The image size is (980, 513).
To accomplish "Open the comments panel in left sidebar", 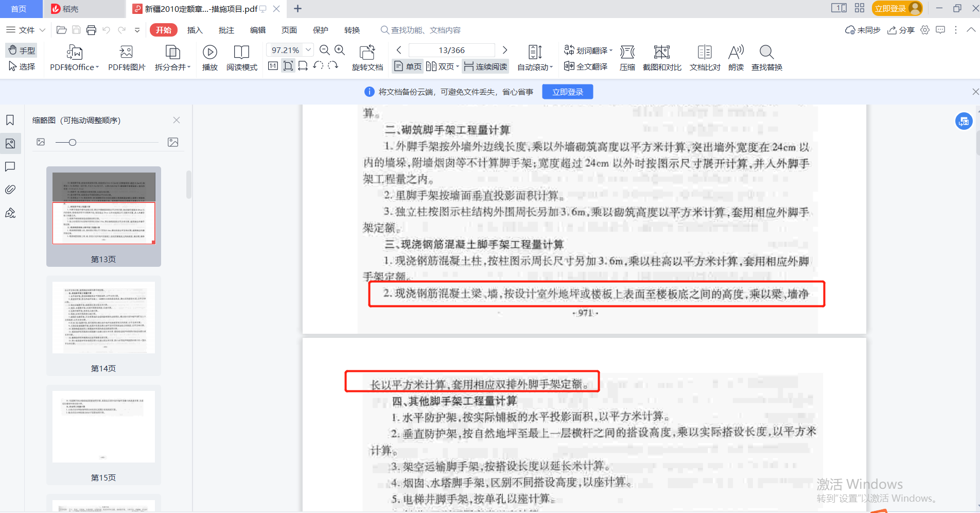I will pos(10,166).
